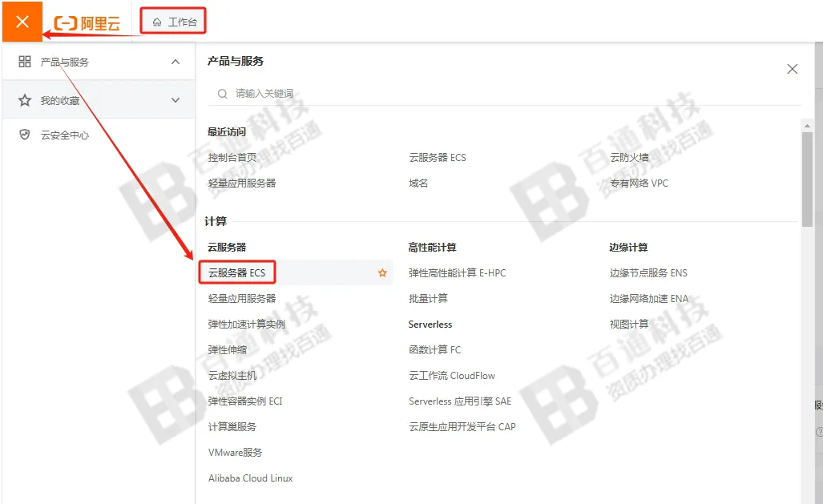Open 控制台首页 from recent visits
Viewport: 823px width, 504px height.
pos(232,158)
